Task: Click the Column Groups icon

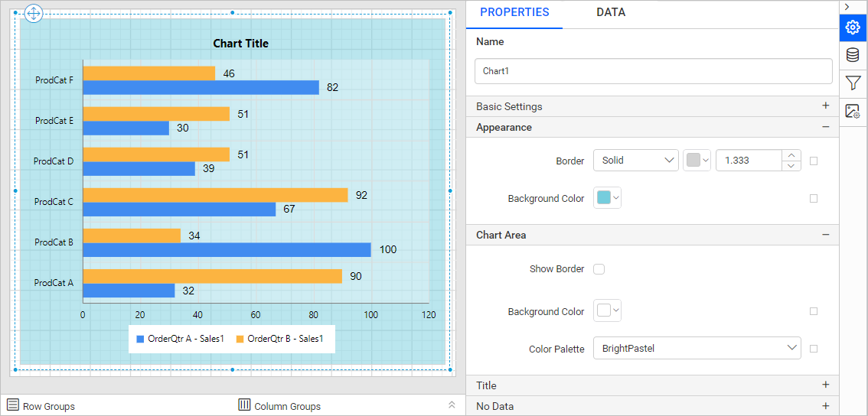Action: [244, 405]
